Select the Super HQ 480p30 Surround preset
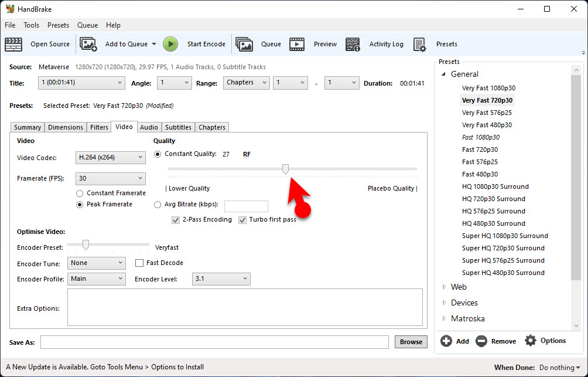Image resolution: width=588 pixels, height=377 pixels. pyautogui.click(x=503, y=273)
